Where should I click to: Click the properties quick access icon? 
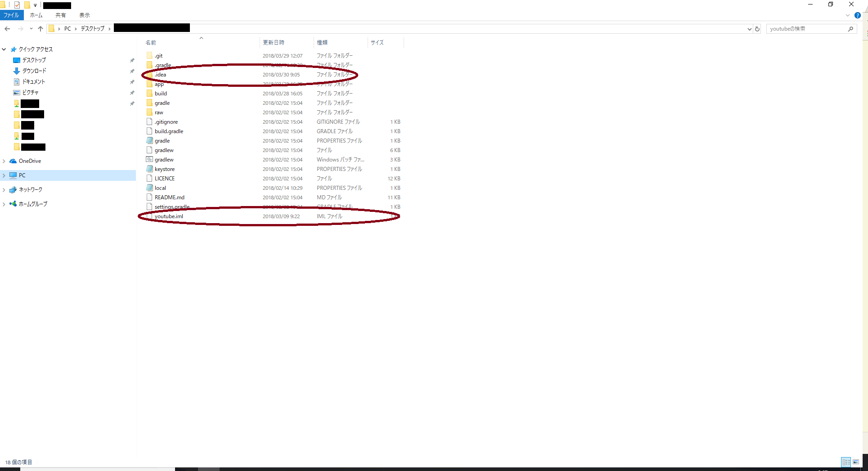17,5
